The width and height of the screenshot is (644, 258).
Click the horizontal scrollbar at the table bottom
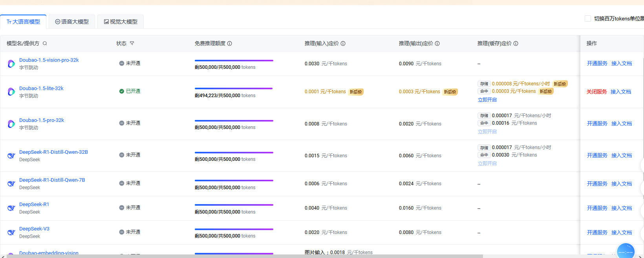pyautogui.click(x=245, y=256)
